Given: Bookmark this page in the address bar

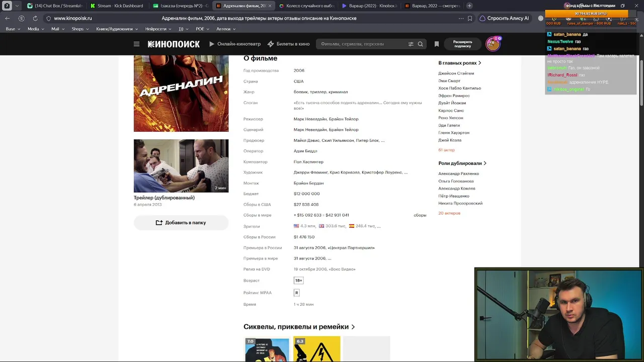Looking at the screenshot, I should tap(470, 18).
